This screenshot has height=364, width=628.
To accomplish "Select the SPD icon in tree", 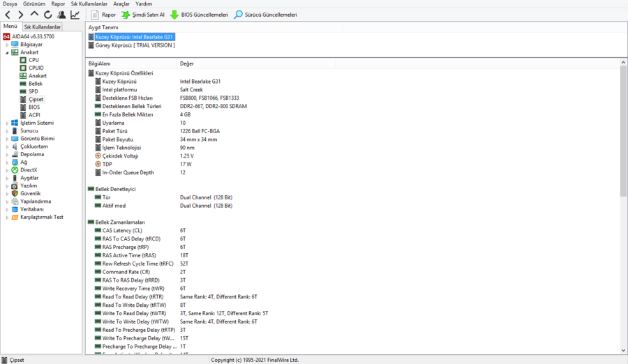I will click(x=23, y=92).
